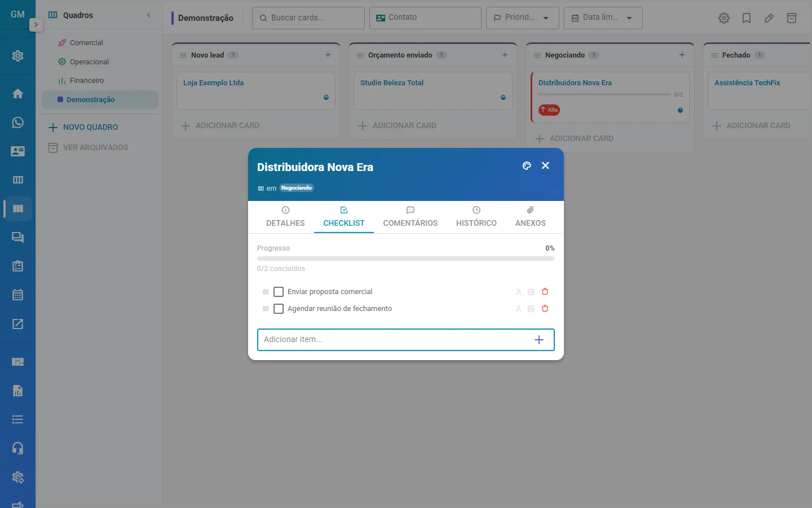
Task: Click the checklist progress bar
Action: [x=406, y=259]
